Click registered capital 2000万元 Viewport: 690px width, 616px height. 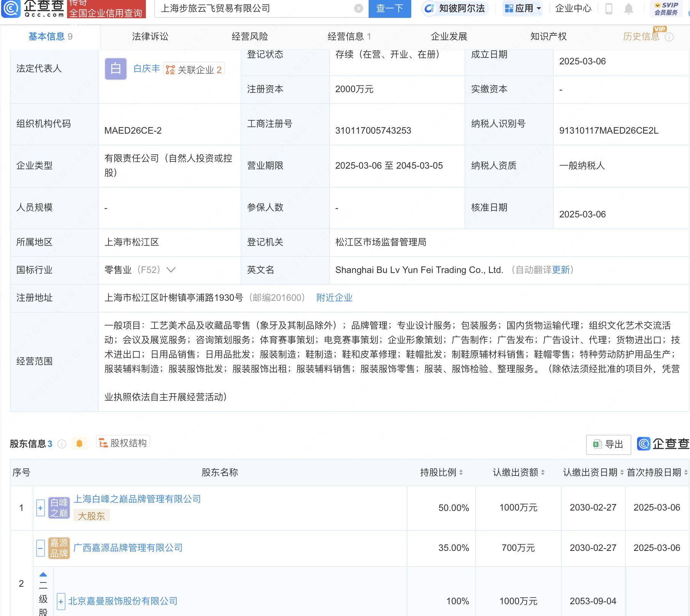click(354, 89)
